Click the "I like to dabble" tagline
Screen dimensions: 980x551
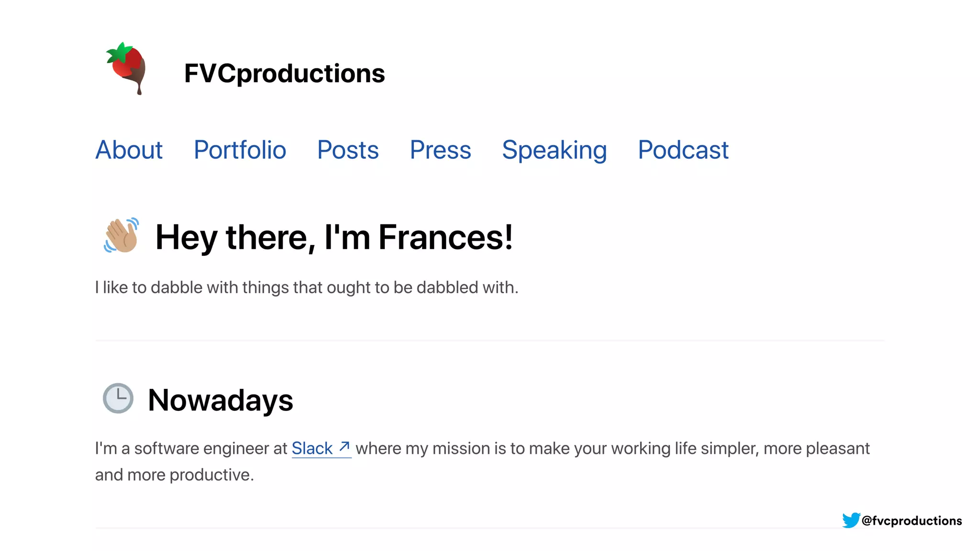tap(306, 287)
